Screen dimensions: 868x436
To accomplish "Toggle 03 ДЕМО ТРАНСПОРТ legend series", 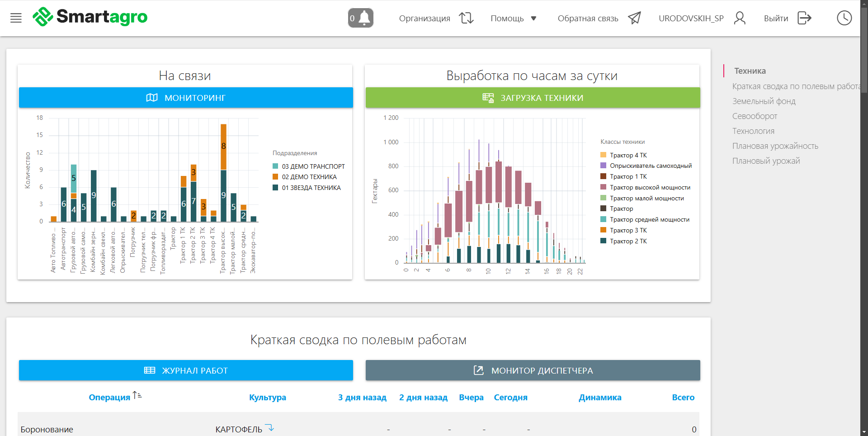I will pyautogui.click(x=313, y=166).
